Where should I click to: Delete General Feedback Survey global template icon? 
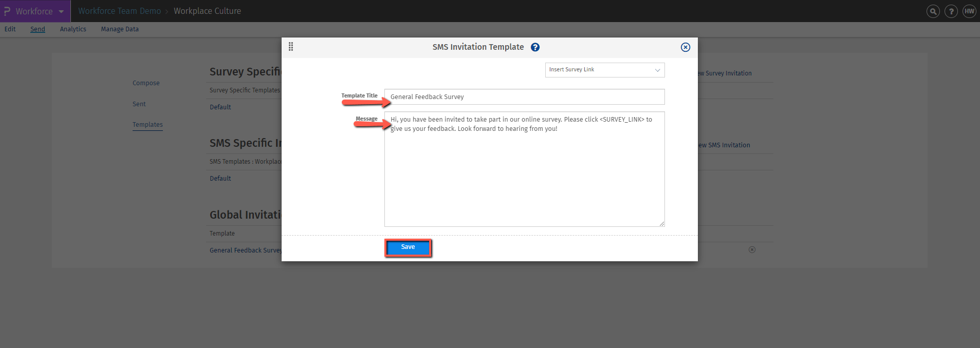752,250
